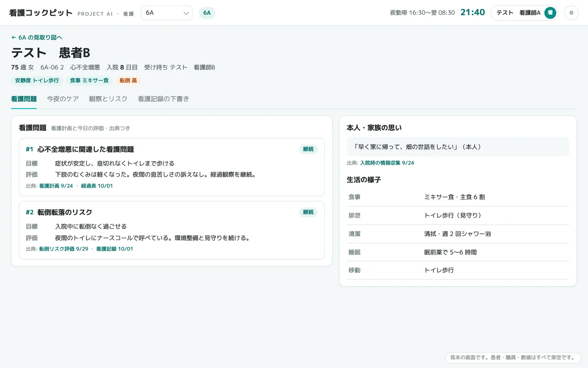Open the 看護記録の下書き tab
Image resolution: width=588 pixels, height=368 pixels.
163,99
